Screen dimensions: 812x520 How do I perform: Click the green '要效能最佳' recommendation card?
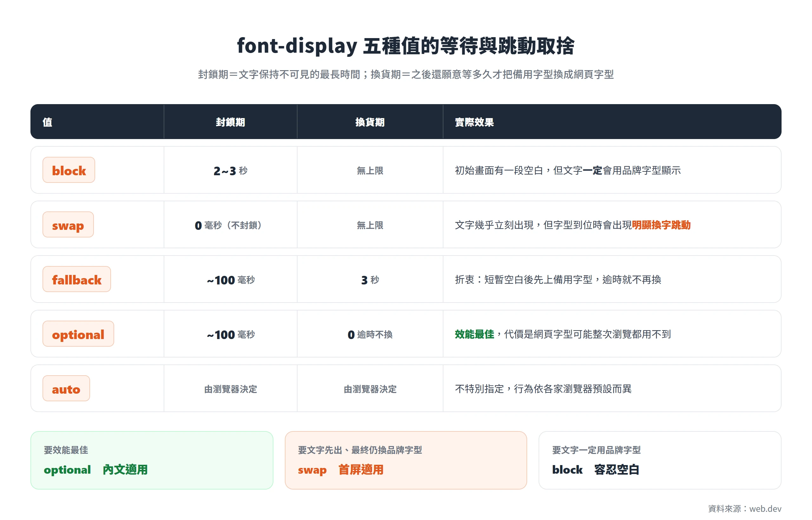pyautogui.click(x=152, y=460)
